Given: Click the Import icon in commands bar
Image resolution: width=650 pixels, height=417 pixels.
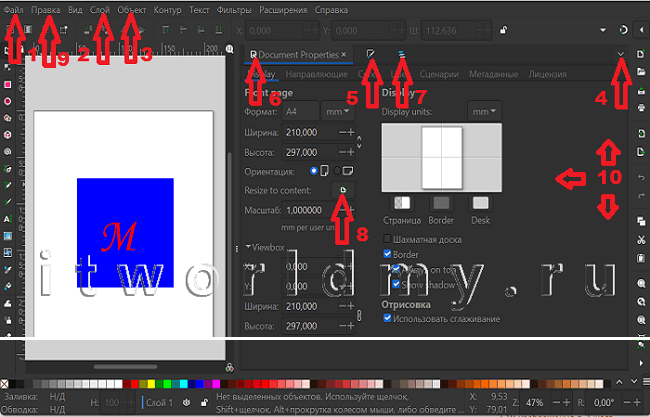Looking at the screenshot, I should [641, 133].
